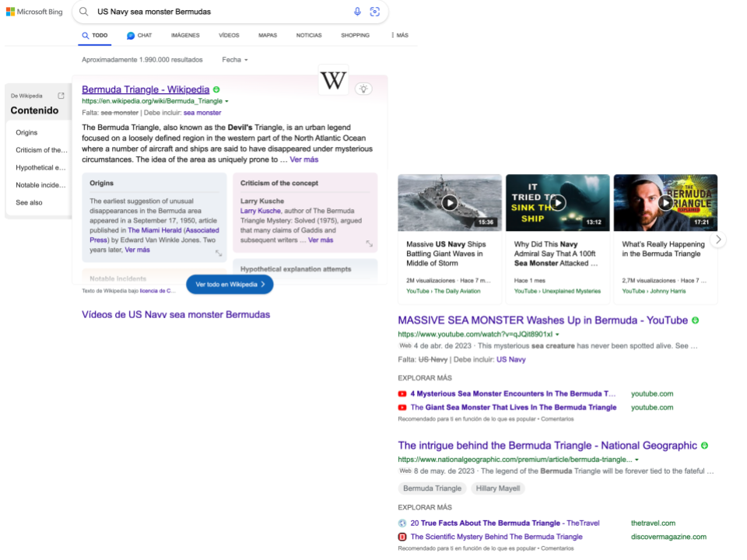747x560 pixels.
Task: Click the search input field
Action: point(218,12)
